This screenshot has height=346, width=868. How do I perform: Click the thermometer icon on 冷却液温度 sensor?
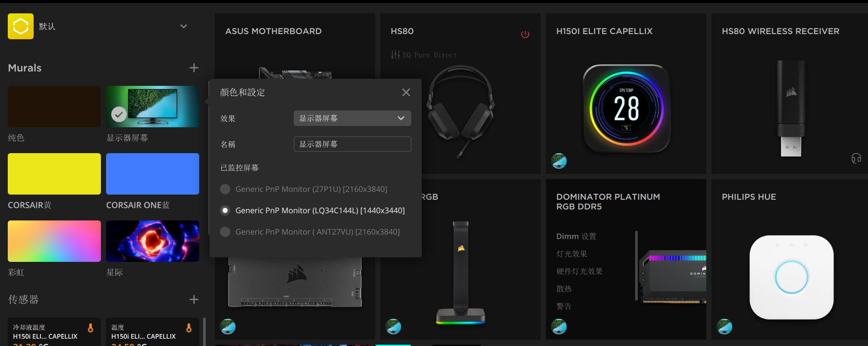(x=91, y=328)
